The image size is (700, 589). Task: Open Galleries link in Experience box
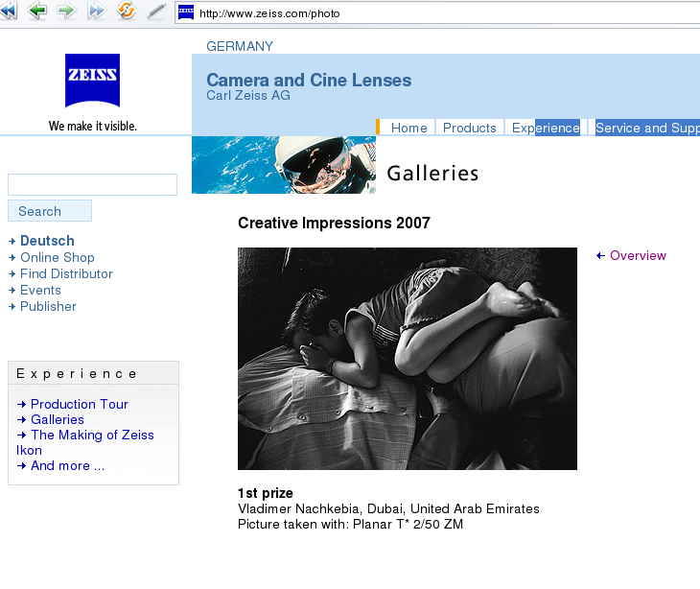58,419
